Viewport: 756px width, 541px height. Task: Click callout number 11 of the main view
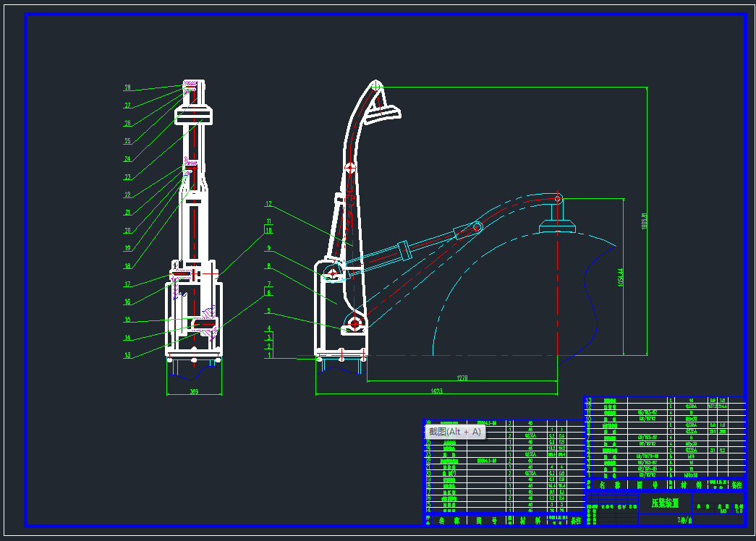(x=268, y=221)
